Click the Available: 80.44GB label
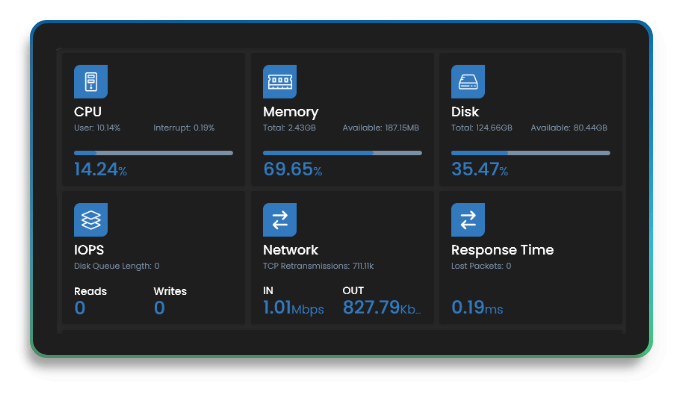 click(569, 128)
